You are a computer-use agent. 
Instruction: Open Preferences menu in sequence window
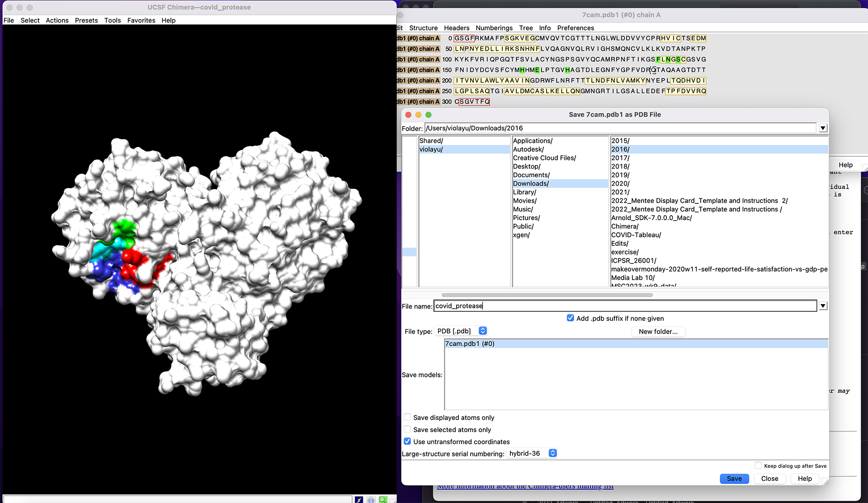coord(576,28)
